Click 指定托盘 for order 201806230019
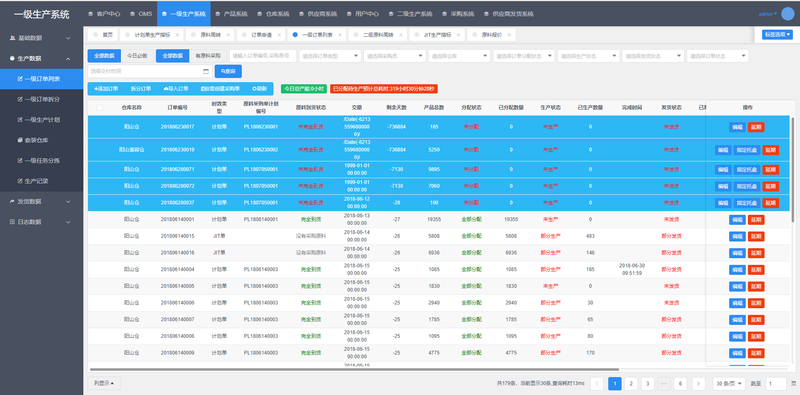800x395 pixels. point(747,150)
